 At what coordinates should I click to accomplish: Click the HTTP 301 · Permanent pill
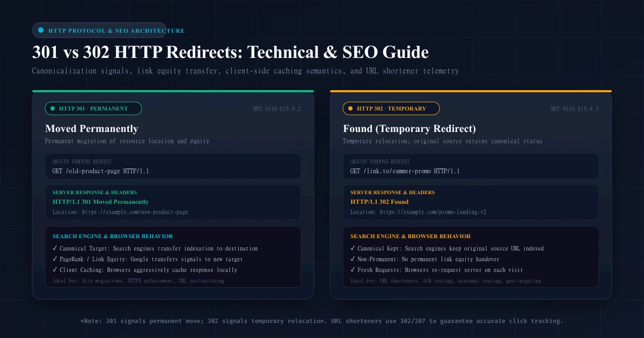click(93, 108)
